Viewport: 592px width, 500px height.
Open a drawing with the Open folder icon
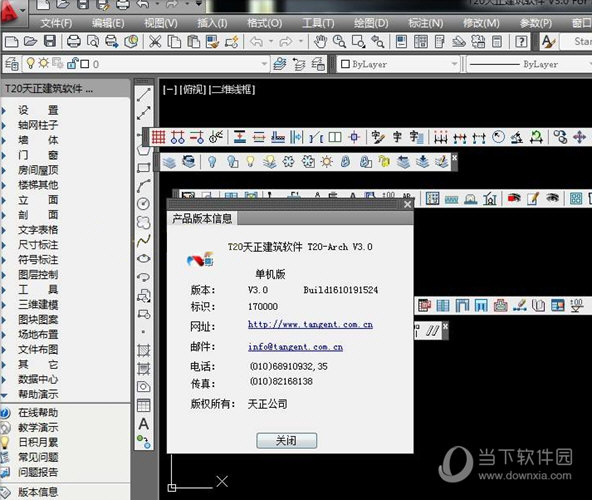[30, 42]
